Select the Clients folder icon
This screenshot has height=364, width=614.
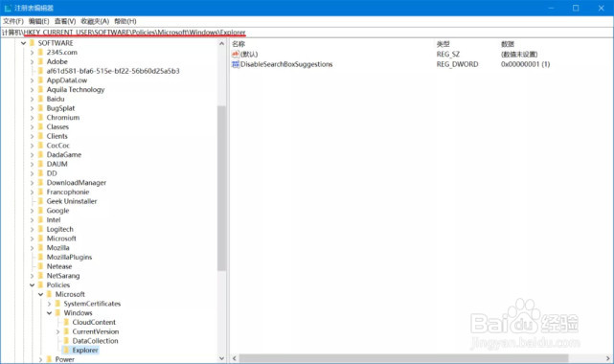tap(41, 136)
